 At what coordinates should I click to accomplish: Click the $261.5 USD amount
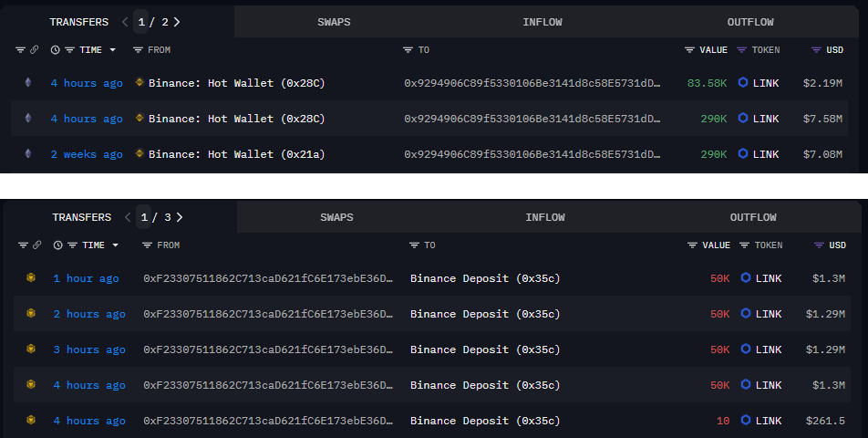[x=825, y=421]
